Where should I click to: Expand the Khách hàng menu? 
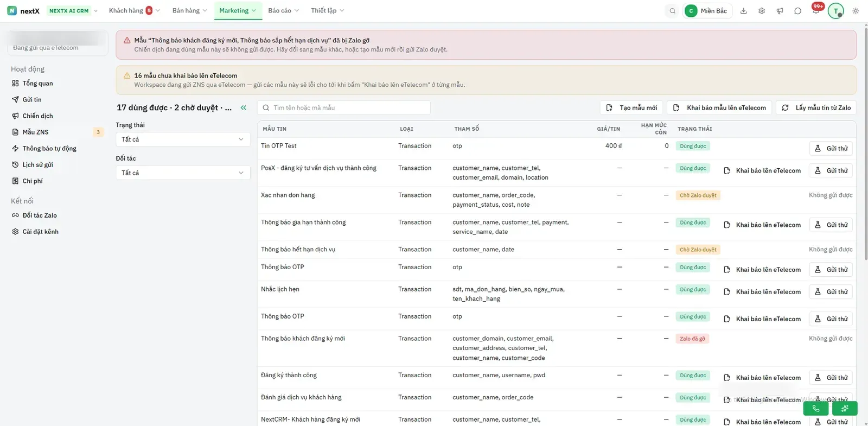point(135,11)
